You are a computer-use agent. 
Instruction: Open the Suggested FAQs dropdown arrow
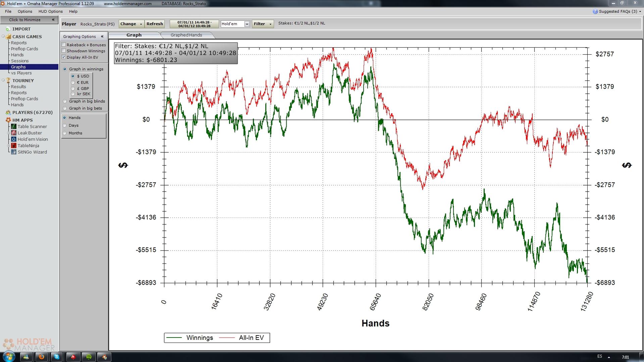coord(640,12)
